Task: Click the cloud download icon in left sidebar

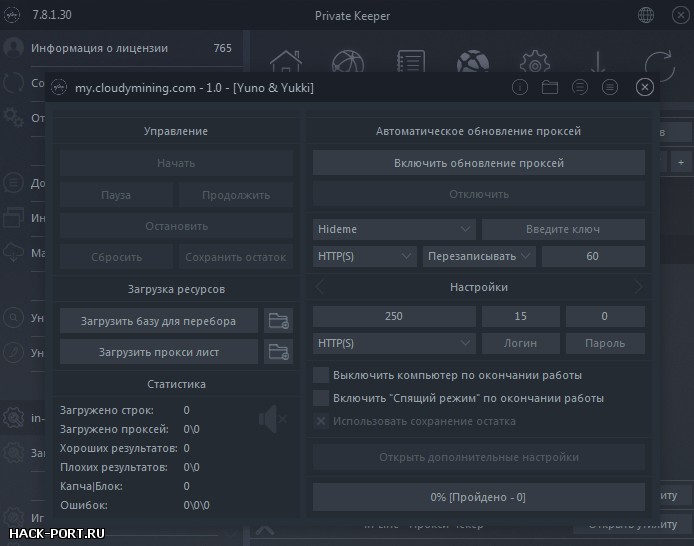Action: (x=13, y=253)
